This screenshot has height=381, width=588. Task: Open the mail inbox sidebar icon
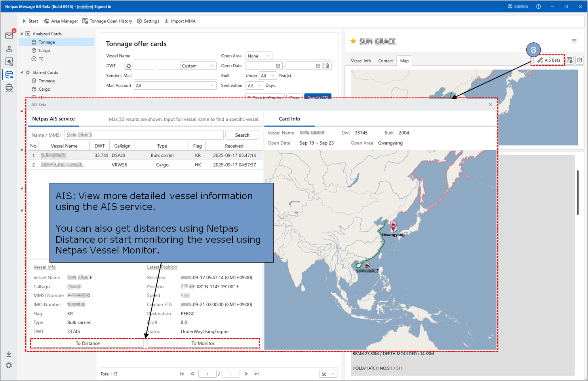pos(9,36)
